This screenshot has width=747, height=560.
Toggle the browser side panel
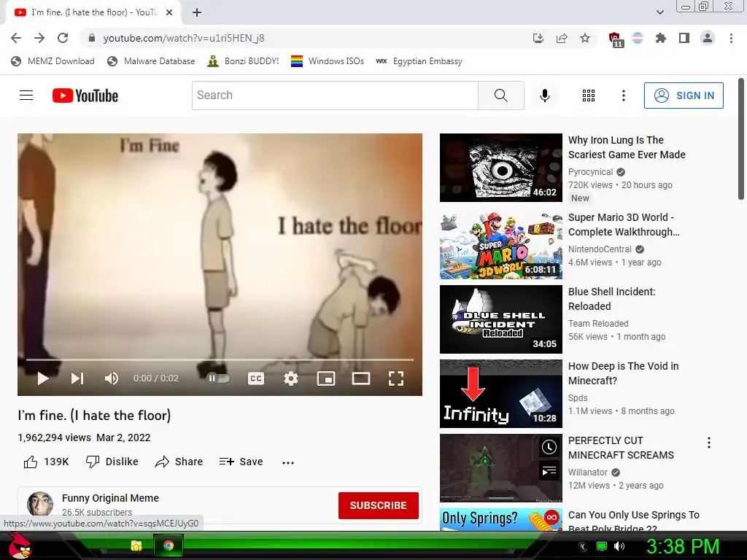tap(684, 38)
